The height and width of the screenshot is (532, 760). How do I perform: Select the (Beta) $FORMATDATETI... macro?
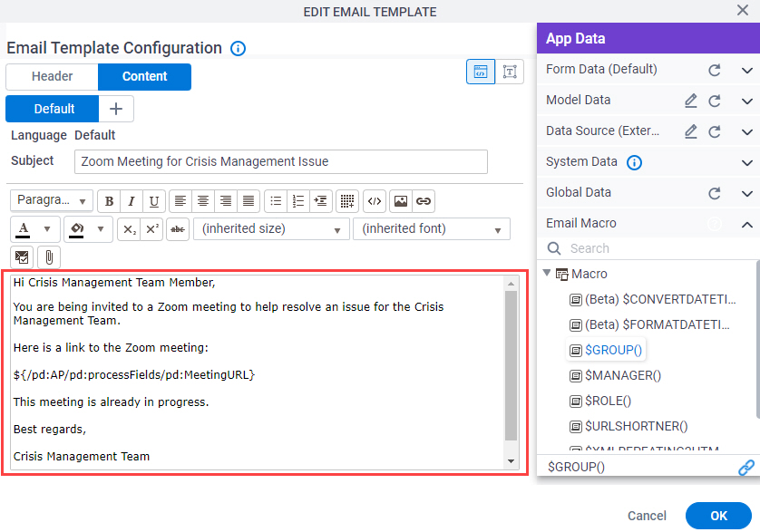coord(649,324)
